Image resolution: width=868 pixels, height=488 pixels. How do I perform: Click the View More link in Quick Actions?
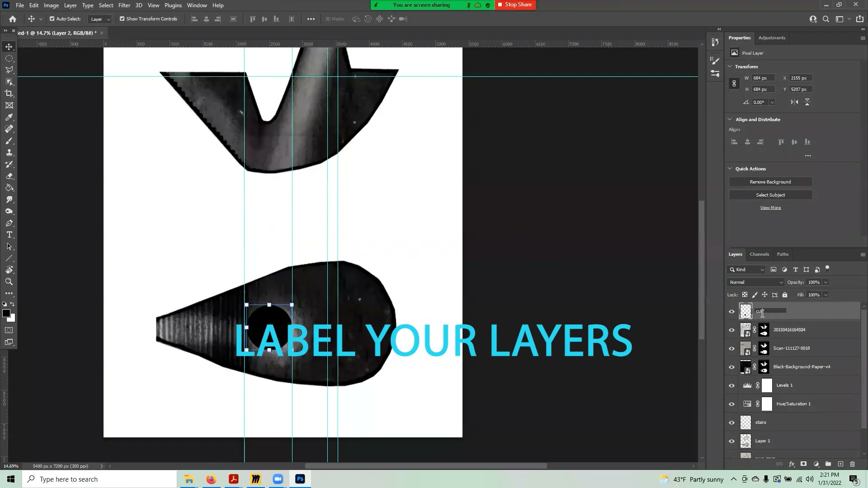770,207
